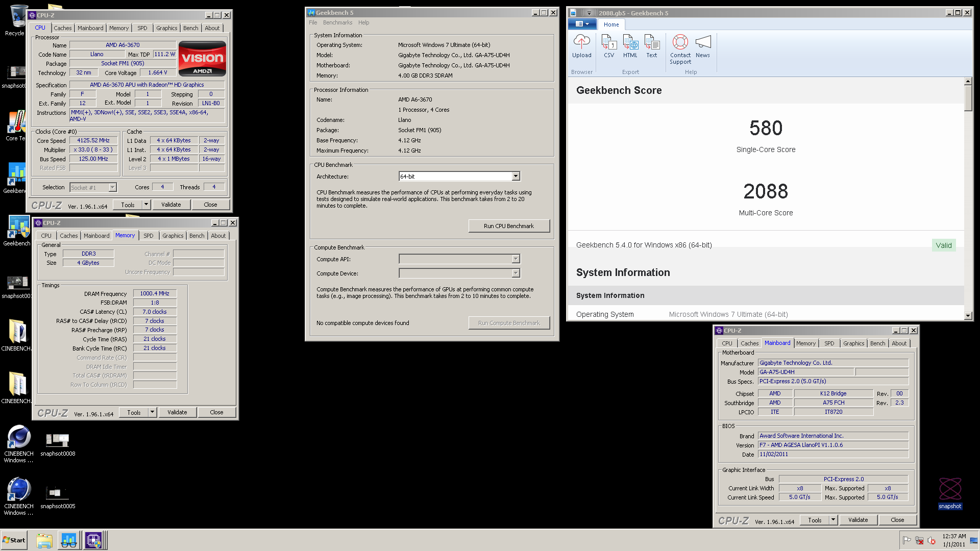Click the Upload cloud icon in Geekbench results

(x=581, y=46)
